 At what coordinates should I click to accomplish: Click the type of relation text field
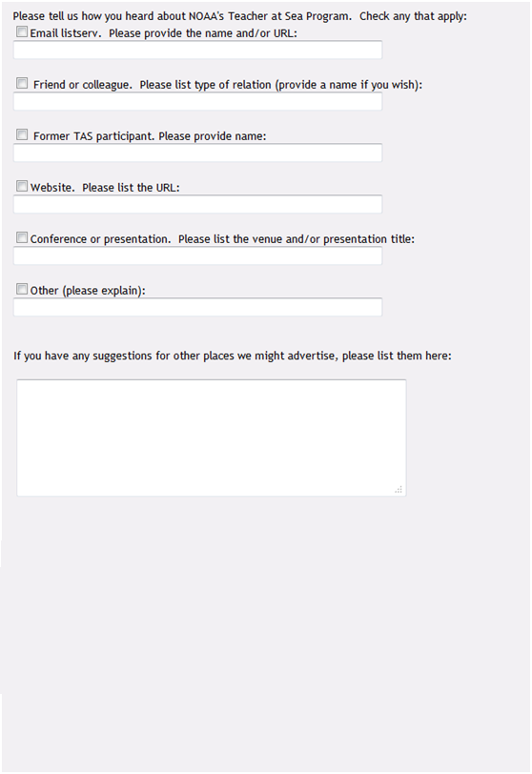197,101
